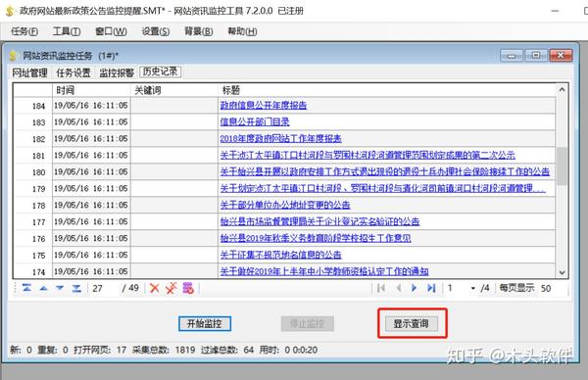
Task: Open the row 180 link about 退役士兵社会保险
Action: click(385, 171)
